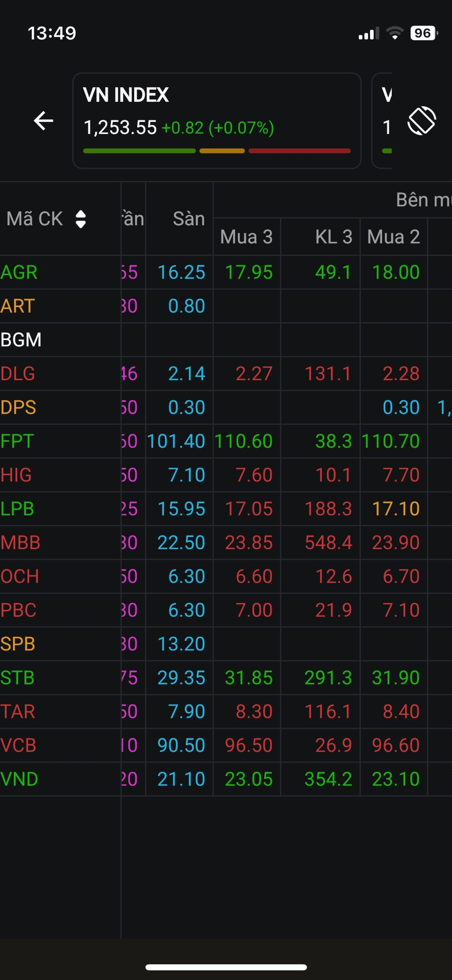Click the Mã CK header label
This screenshot has width=452, height=980.
[x=35, y=219]
